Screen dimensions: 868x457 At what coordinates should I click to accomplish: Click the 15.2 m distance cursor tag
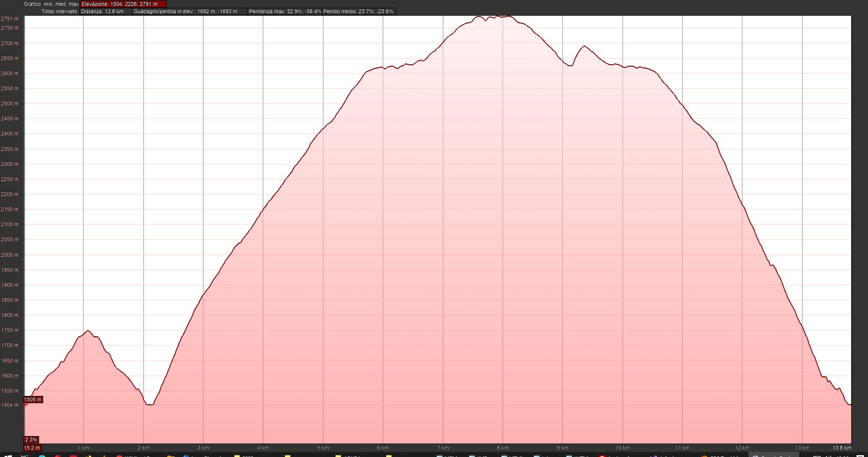pos(32,448)
